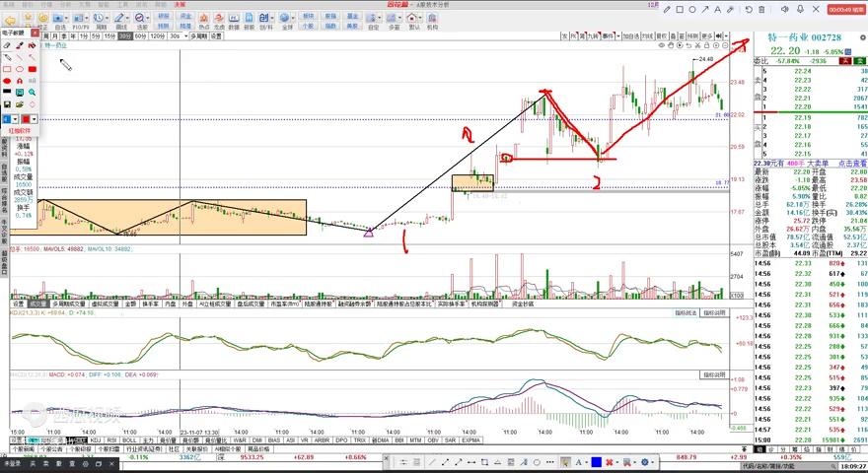The width and height of the screenshot is (868, 473).
Task: Click the 加自选 button above chart
Action: 631,35
